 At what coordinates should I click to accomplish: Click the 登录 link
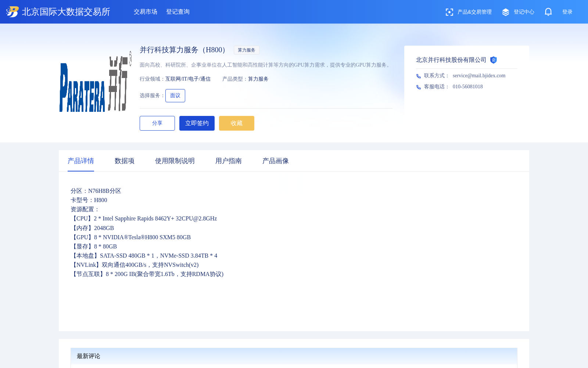pos(567,12)
